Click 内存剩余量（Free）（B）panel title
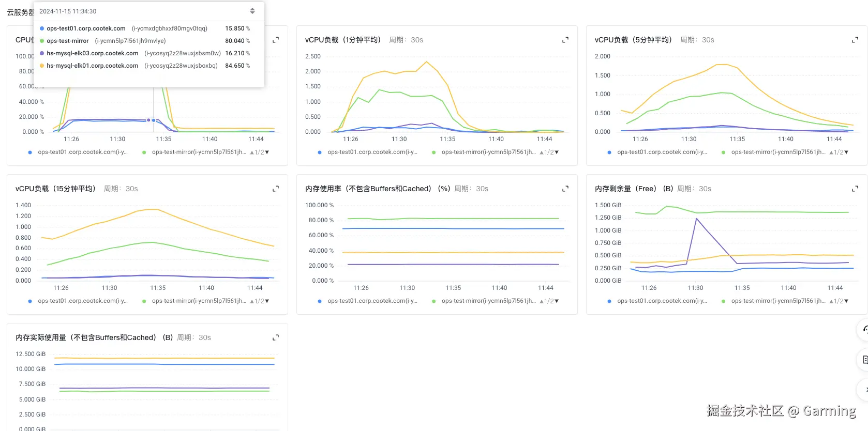 (x=634, y=189)
